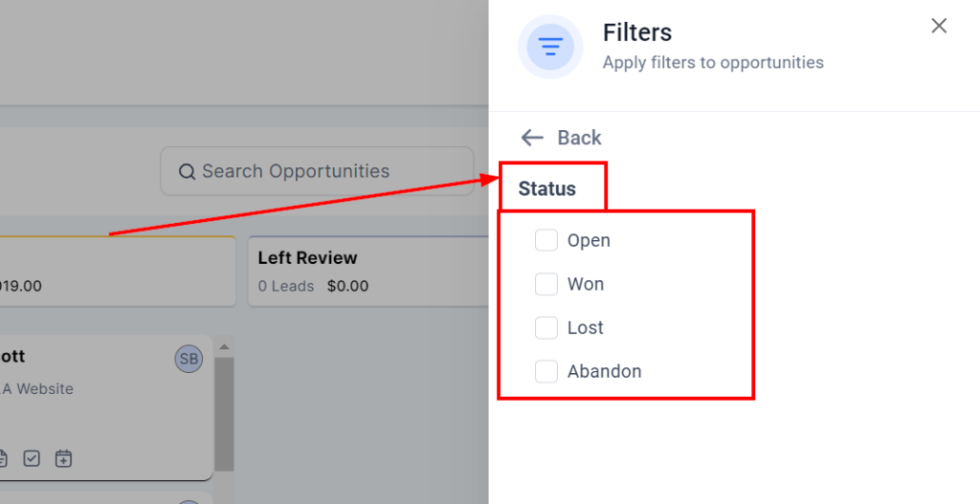
Task: Click the Back arrow icon
Action: pyautogui.click(x=532, y=138)
